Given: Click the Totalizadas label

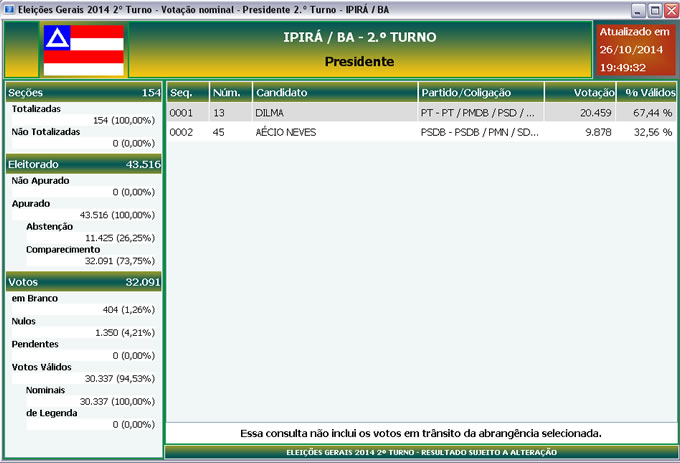Looking at the screenshot, I should coord(36,109).
